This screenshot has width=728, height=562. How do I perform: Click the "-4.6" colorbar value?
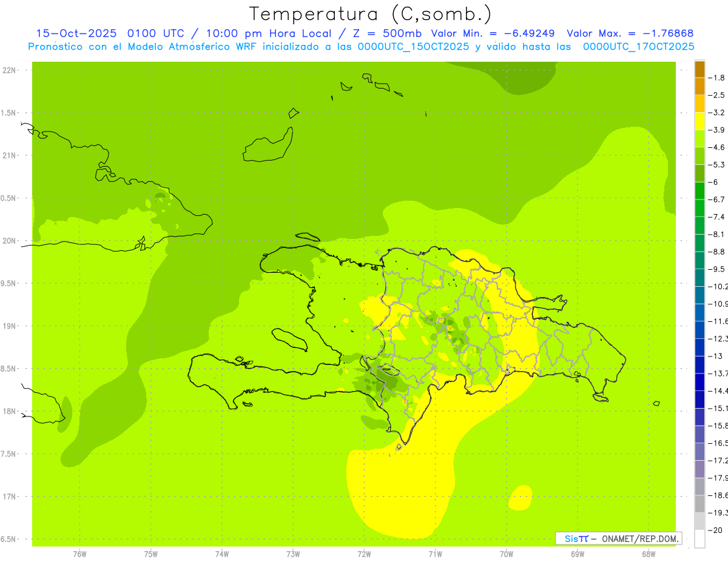click(718, 147)
